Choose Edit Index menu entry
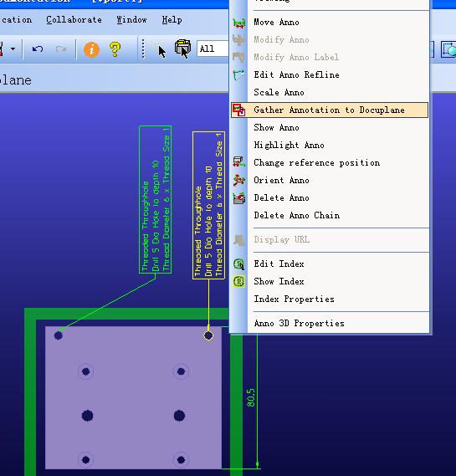Viewport: 456px width, 476px height. point(330,264)
